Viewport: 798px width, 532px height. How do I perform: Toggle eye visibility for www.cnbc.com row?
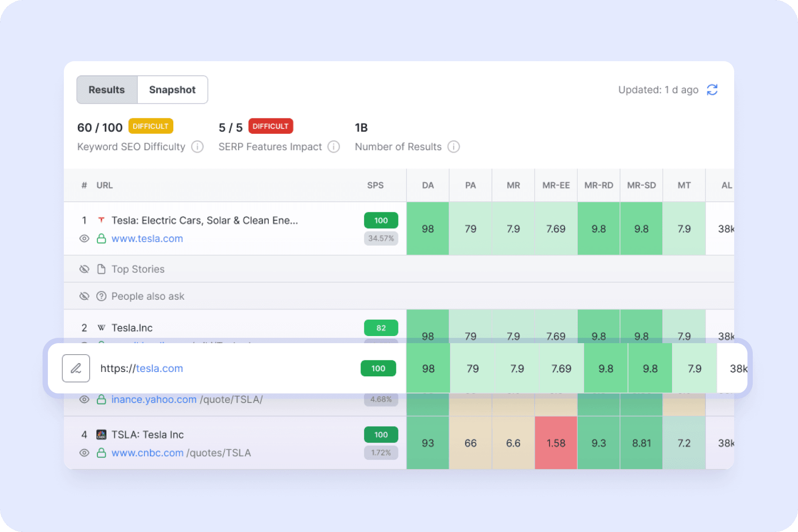(x=84, y=453)
